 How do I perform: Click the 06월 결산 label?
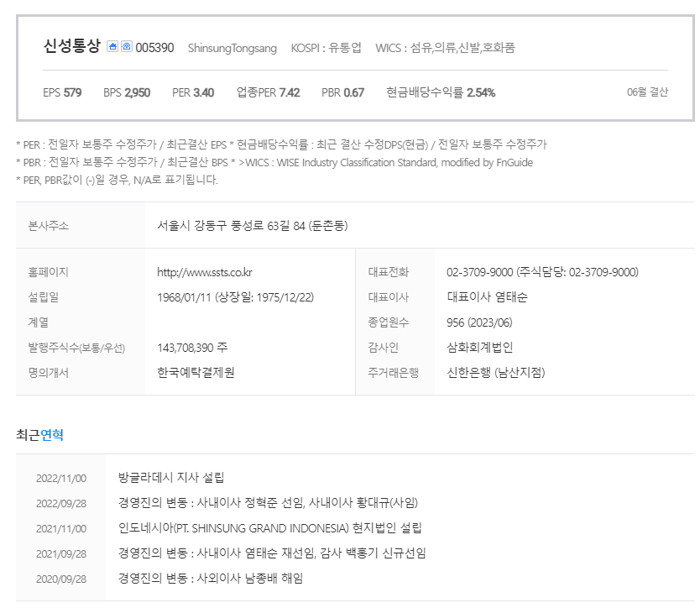[647, 92]
